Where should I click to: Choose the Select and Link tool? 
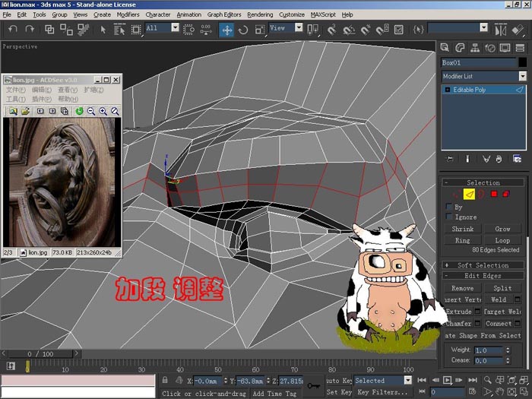[49, 30]
